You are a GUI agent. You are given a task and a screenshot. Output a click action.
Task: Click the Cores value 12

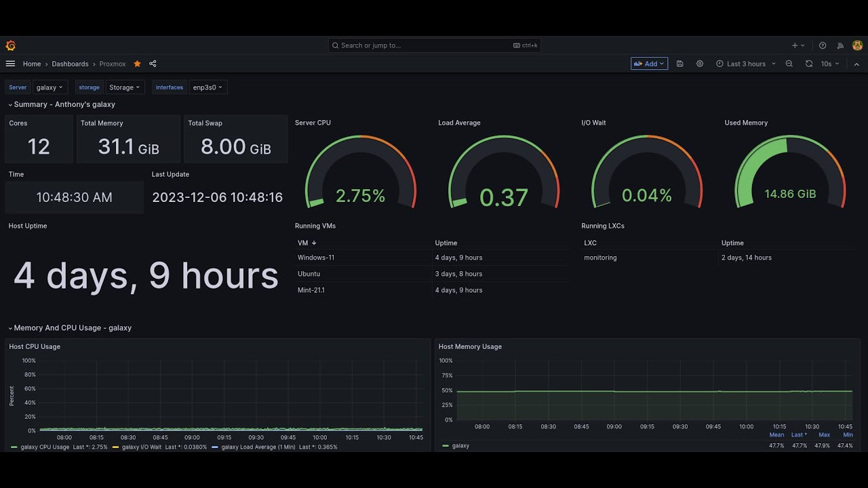pyautogui.click(x=39, y=146)
